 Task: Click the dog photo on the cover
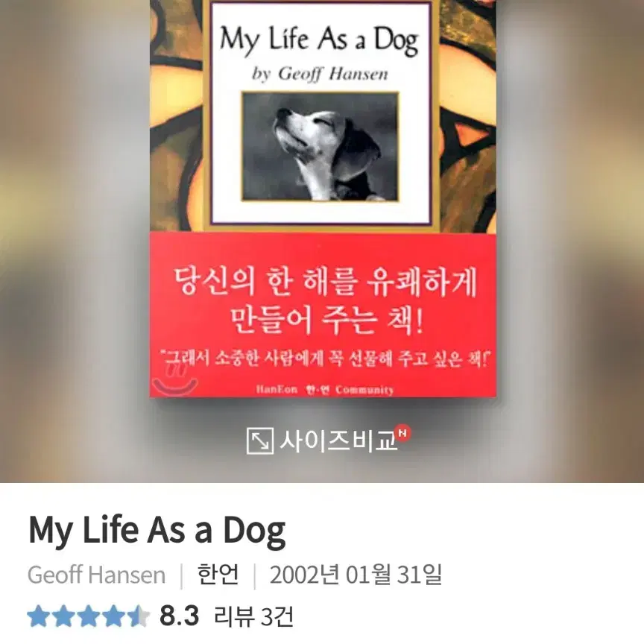tap(320, 147)
